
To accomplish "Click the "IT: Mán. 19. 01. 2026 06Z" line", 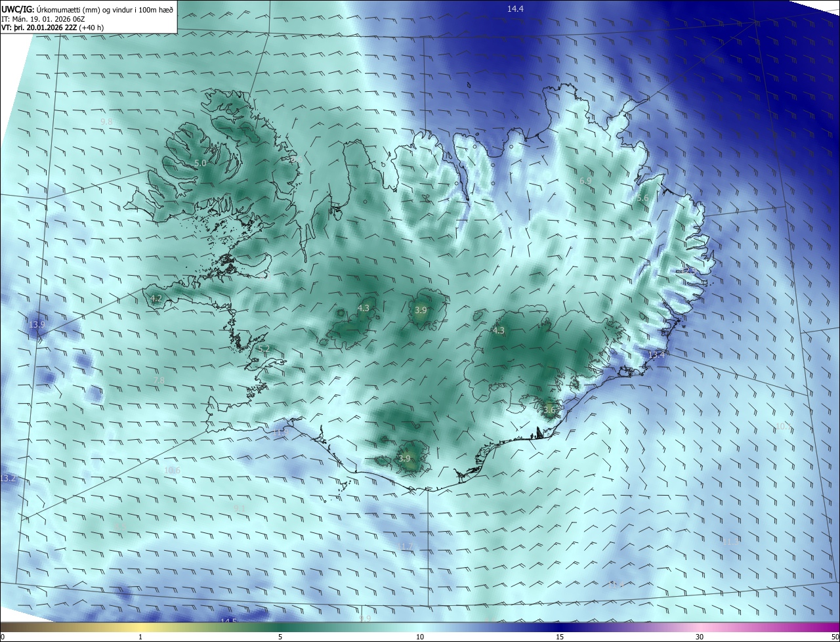I will tap(43, 18).
